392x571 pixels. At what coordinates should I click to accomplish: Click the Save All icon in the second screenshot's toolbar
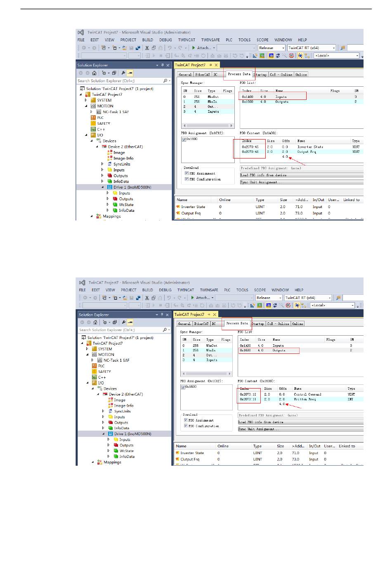coord(138,298)
